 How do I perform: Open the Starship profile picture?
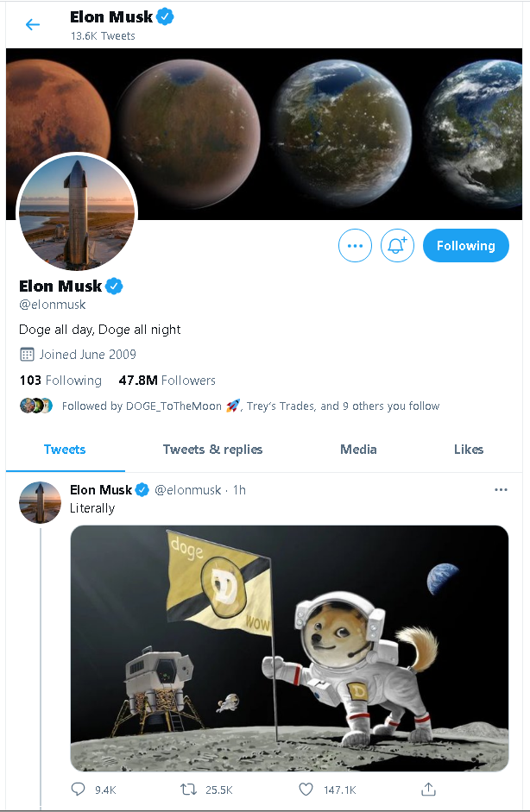point(78,214)
